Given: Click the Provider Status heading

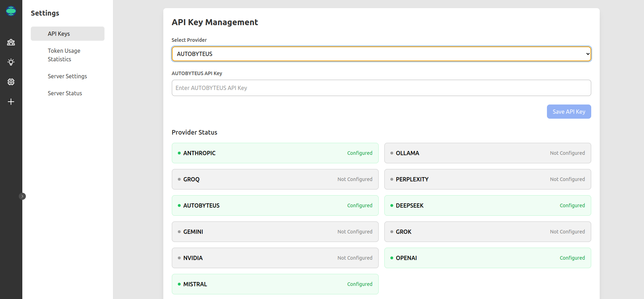Looking at the screenshot, I should pyautogui.click(x=194, y=132).
